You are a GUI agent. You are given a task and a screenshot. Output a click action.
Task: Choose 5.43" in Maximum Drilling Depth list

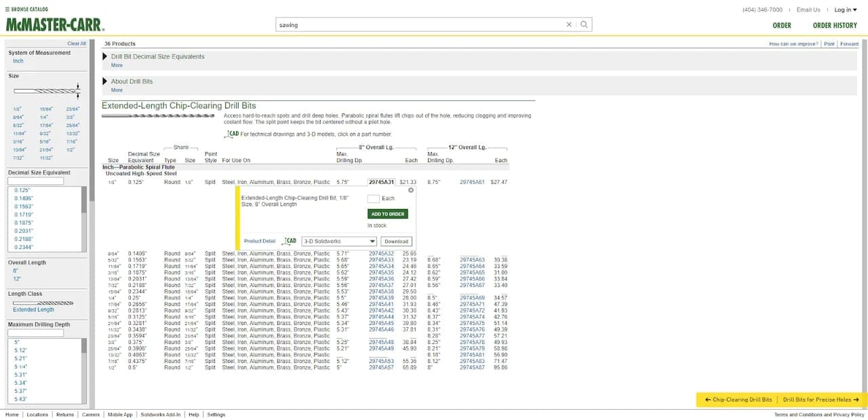pyautogui.click(x=21, y=399)
